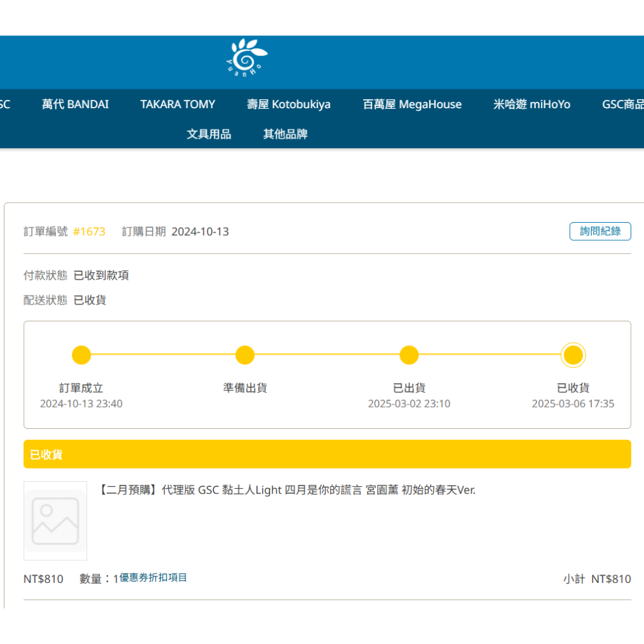Click order number #1673
The height and width of the screenshot is (644, 644).
(x=89, y=232)
